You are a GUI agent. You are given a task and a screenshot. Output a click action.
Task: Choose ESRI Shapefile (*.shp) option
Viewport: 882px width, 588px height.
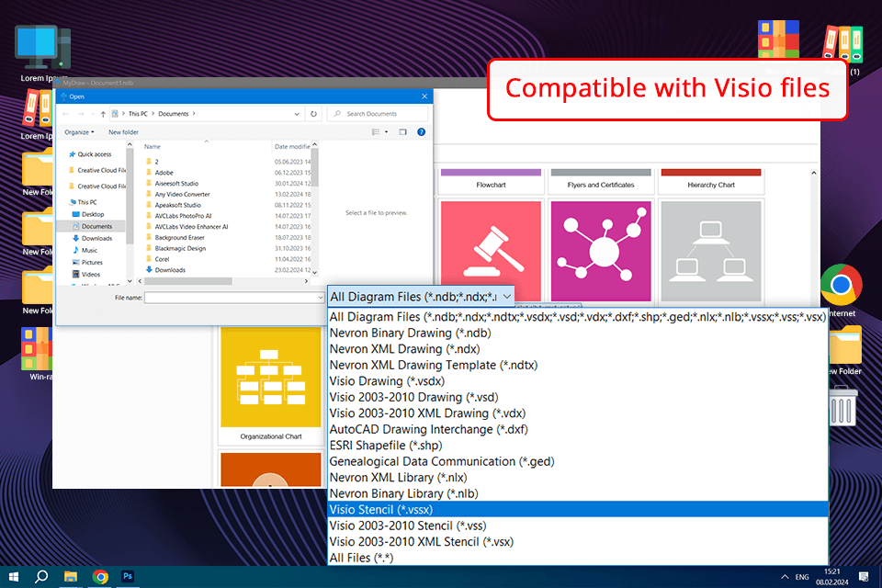pyautogui.click(x=578, y=445)
